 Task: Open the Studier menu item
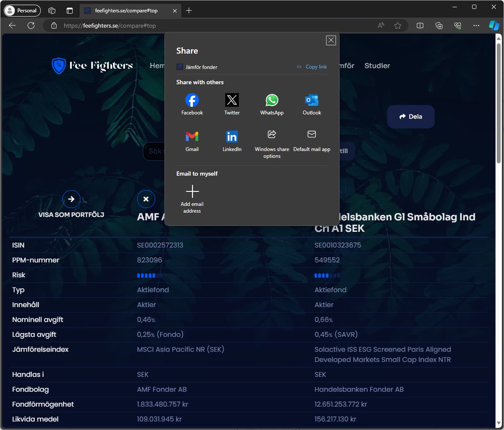[x=377, y=65]
